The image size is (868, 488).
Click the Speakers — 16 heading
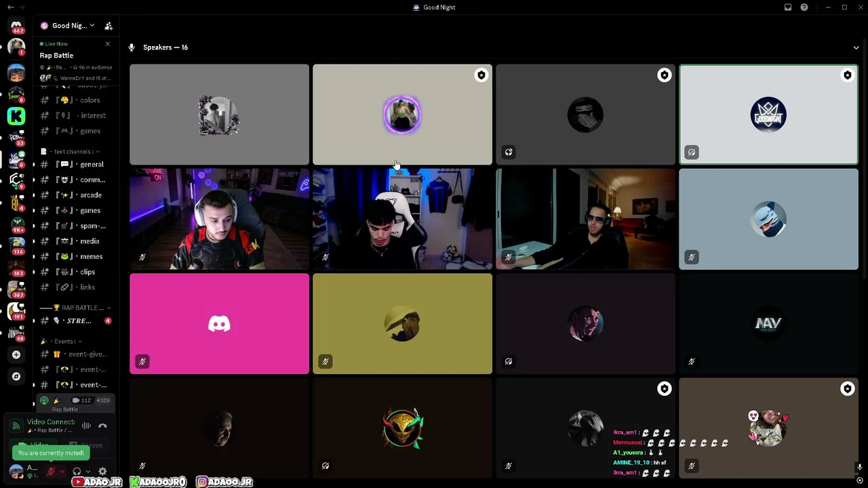coord(165,47)
